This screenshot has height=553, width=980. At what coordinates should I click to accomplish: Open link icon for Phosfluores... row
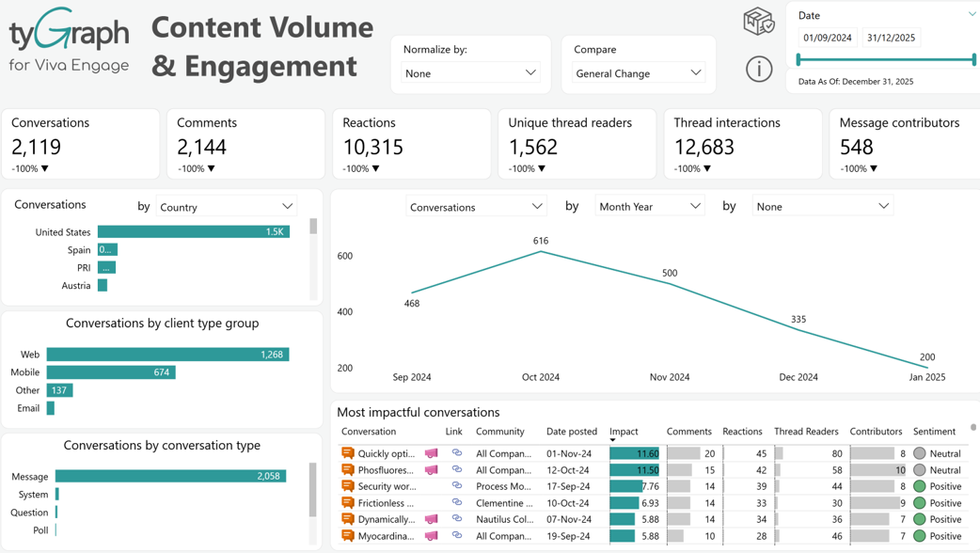pos(457,469)
